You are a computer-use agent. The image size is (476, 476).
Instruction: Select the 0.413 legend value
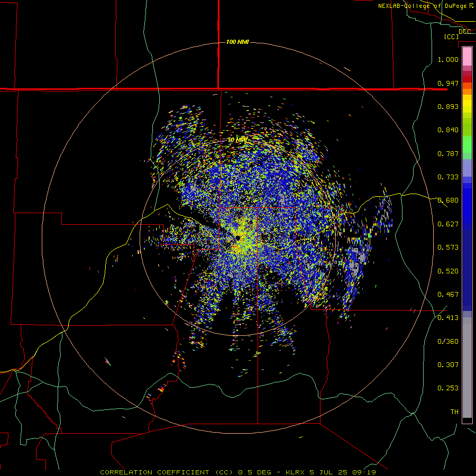tap(448, 318)
